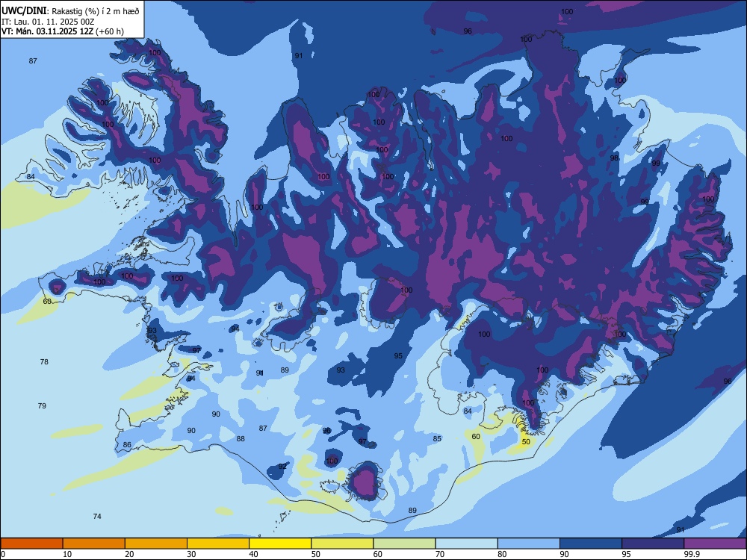747x560 pixels.
Task: Click the '80' legend tick label
Action: point(502,554)
